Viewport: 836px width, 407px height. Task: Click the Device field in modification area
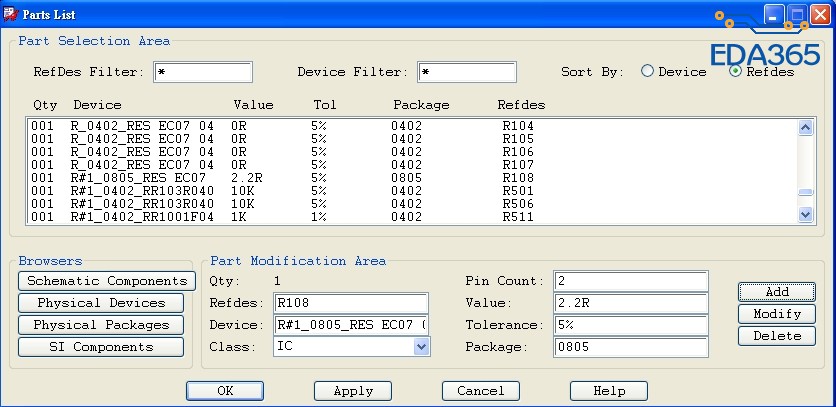[351, 325]
